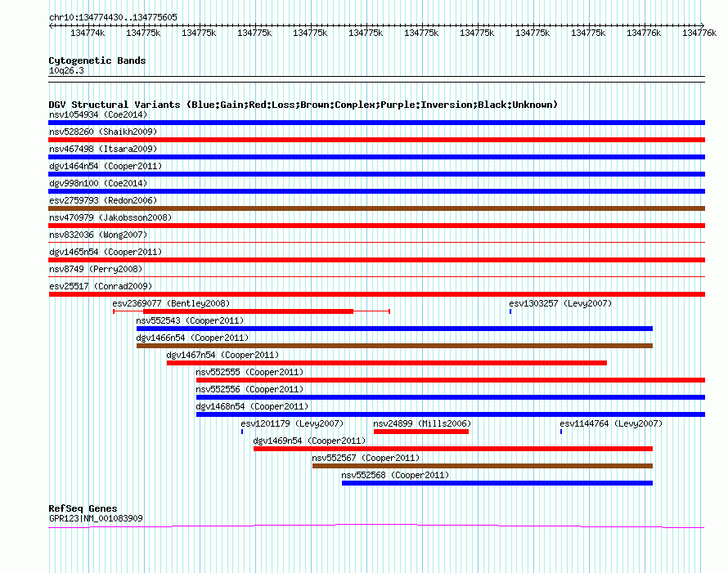Image resolution: width=728 pixels, height=573 pixels.
Task: Select dgv998n100 (Coe2014) label
Action: [x=98, y=183]
